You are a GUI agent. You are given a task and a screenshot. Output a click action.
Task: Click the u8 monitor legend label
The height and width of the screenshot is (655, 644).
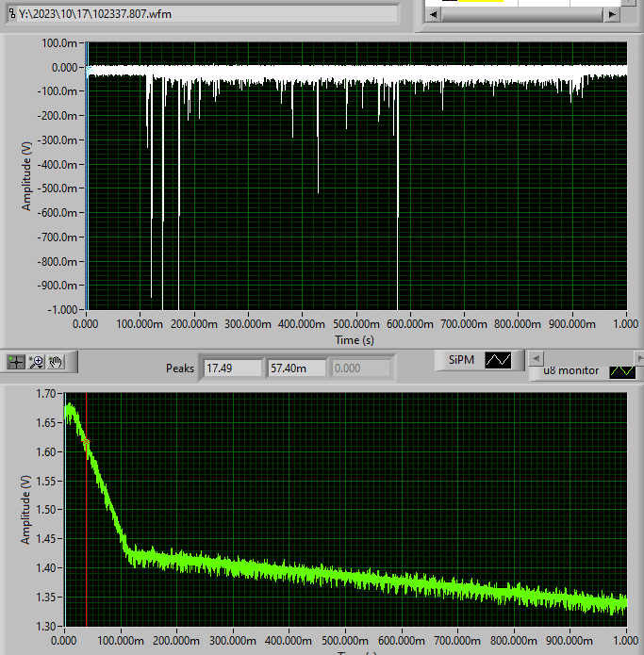pos(570,371)
